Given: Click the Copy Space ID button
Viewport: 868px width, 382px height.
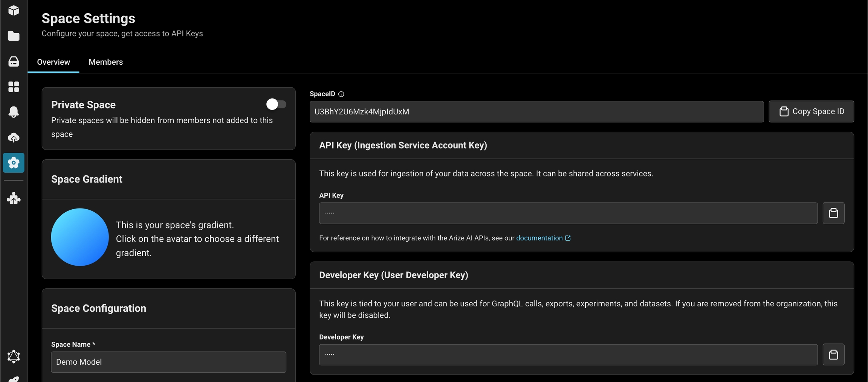Looking at the screenshot, I should point(811,111).
